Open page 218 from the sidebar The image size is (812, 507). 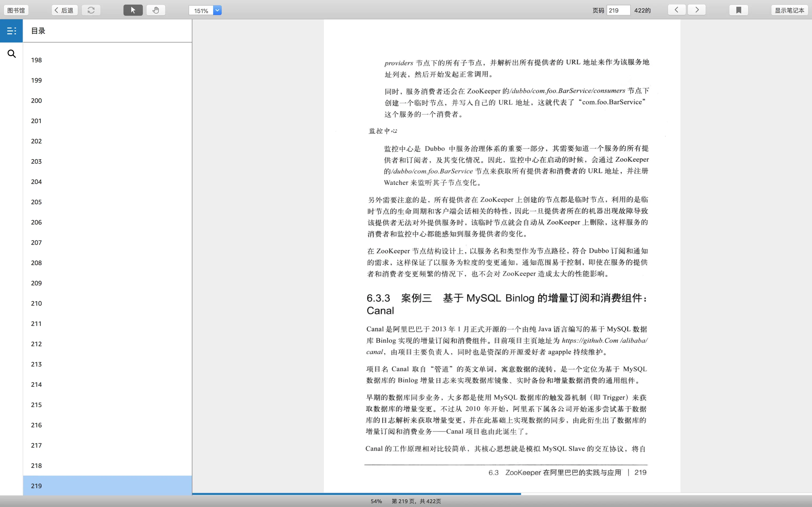36,465
